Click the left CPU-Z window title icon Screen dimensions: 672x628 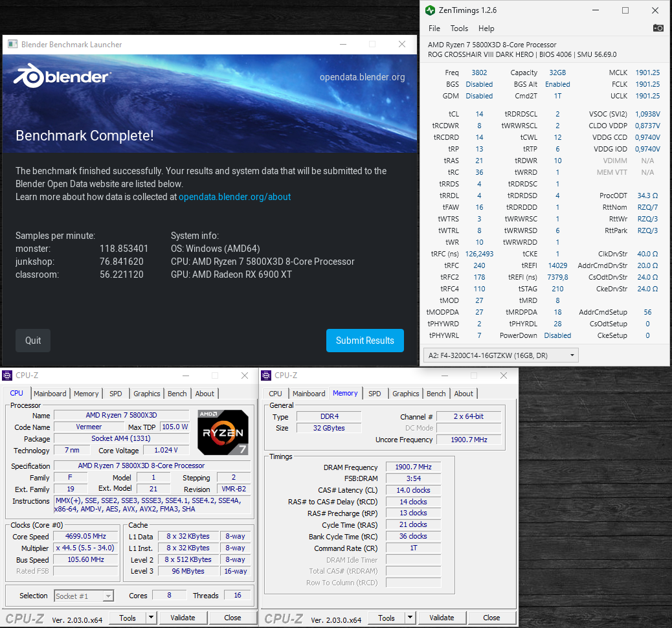point(7,376)
